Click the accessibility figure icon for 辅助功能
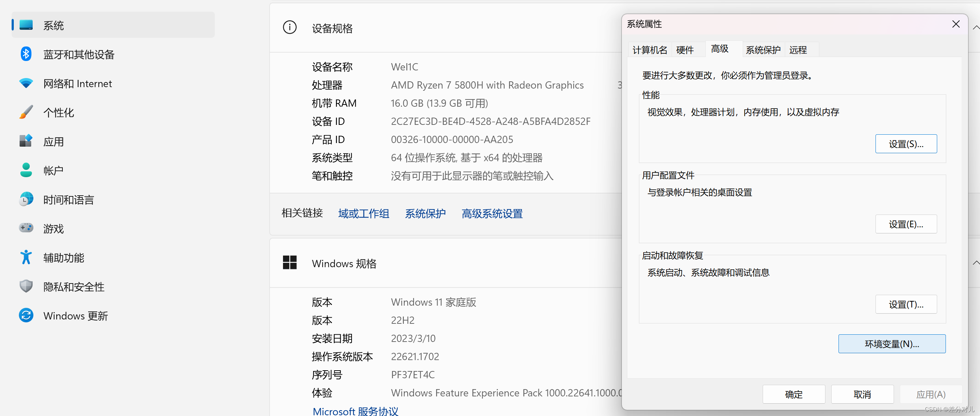980x416 pixels. click(26, 257)
